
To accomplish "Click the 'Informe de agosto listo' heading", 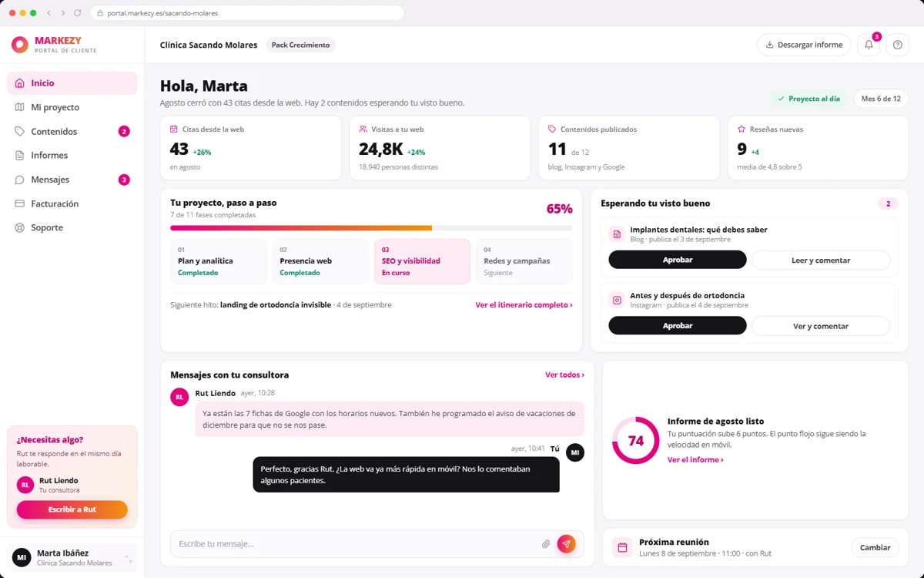I will 716,422.
